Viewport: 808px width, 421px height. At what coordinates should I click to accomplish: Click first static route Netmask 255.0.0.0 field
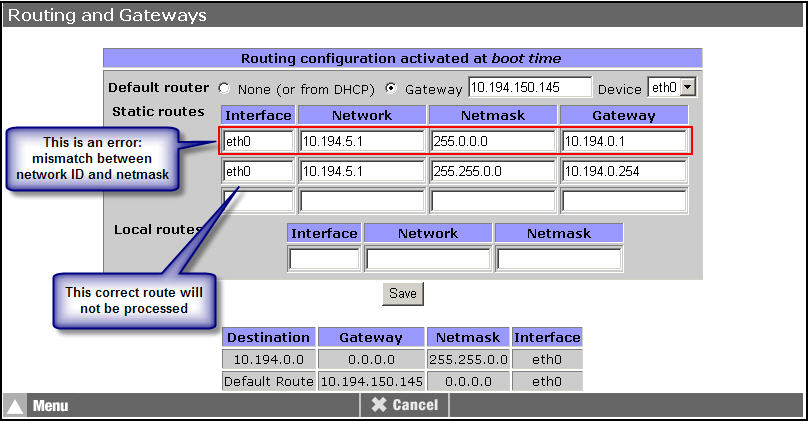tap(493, 142)
